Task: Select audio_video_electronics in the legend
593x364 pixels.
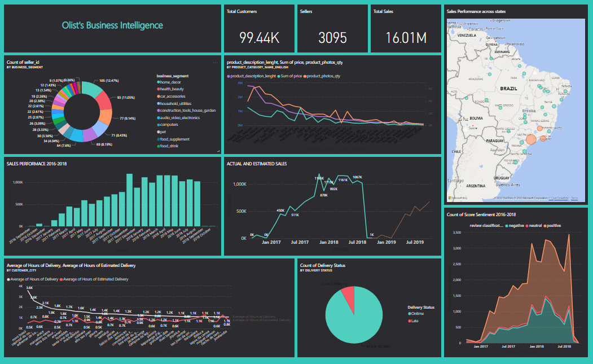Action: (x=178, y=118)
